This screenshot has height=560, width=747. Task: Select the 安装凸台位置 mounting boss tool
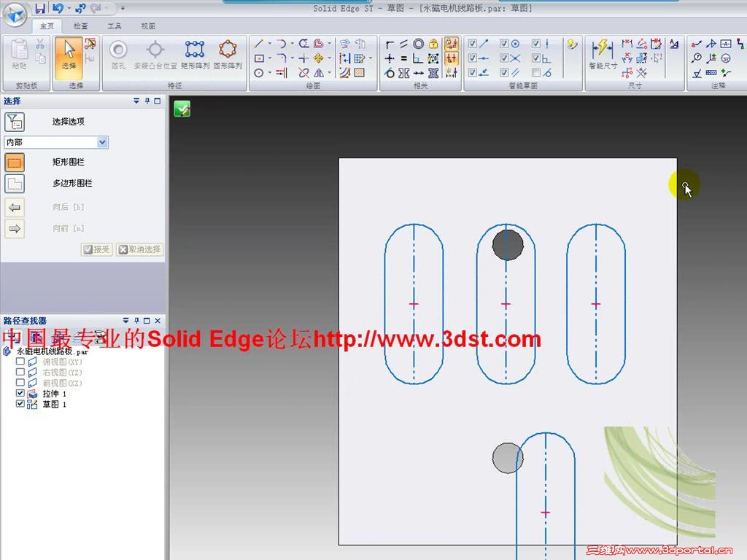tap(155, 52)
